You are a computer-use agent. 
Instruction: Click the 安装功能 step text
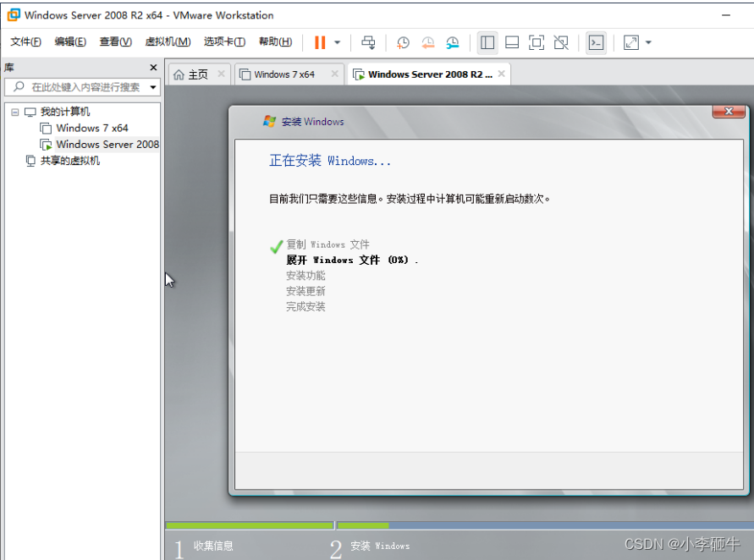click(305, 276)
